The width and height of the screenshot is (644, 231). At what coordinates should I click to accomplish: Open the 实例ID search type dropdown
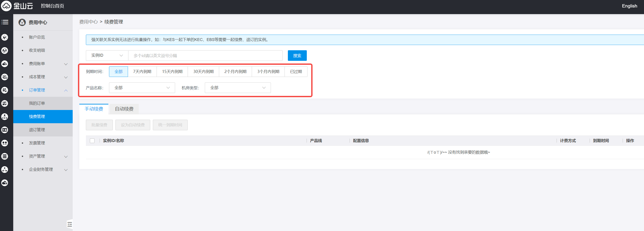click(107, 56)
